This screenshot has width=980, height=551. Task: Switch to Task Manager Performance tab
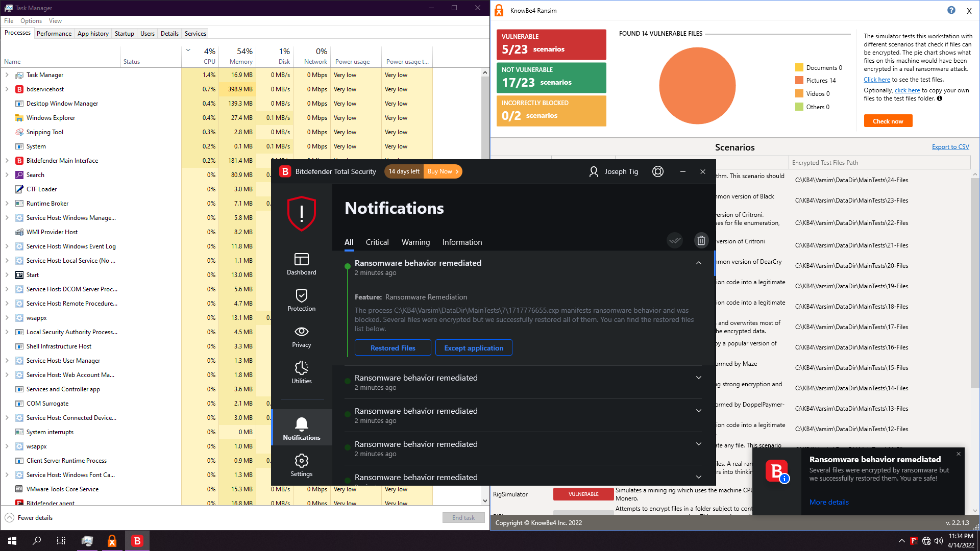tap(54, 34)
